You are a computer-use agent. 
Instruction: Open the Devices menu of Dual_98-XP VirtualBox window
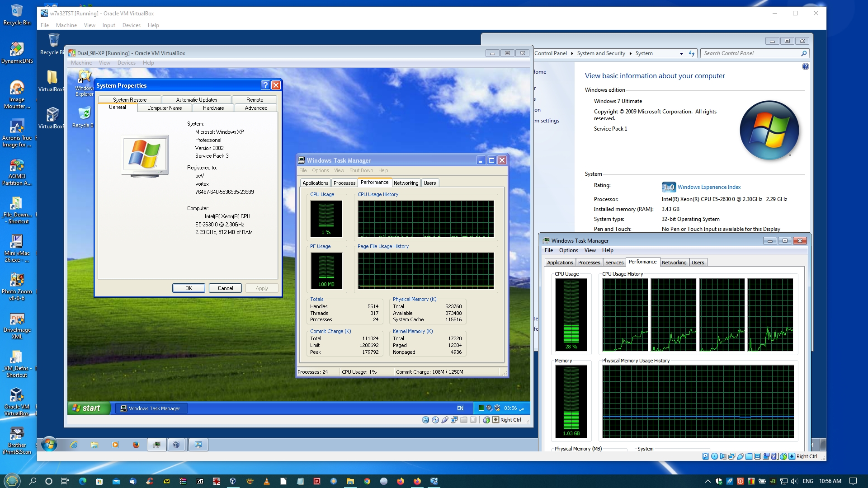click(x=126, y=63)
